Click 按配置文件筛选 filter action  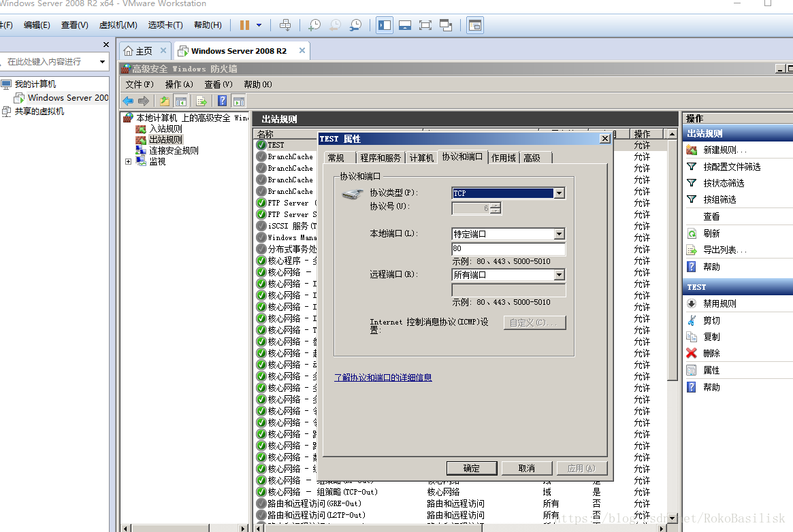pos(732,167)
